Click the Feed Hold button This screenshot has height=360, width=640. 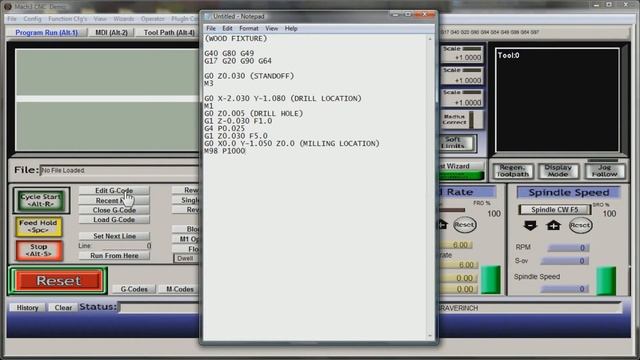(38, 227)
